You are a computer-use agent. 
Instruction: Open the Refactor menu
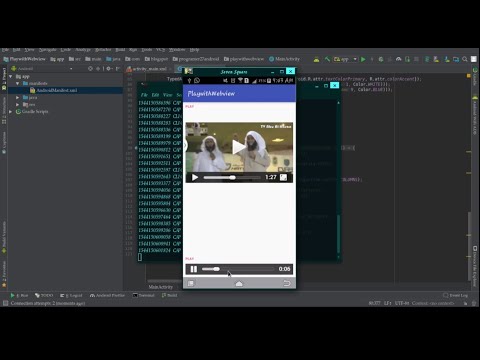[x=103, y=50]
